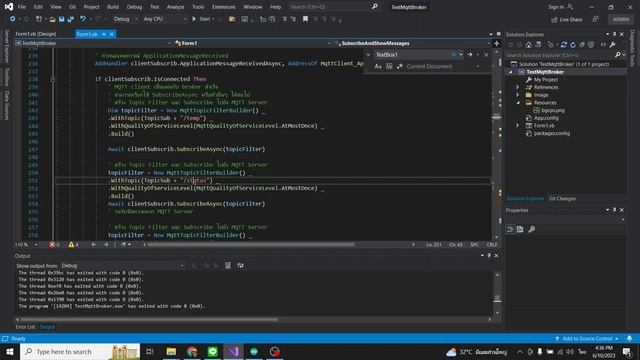Click Sign in link
The height and width of the screenshot is (360, 640).
(x=560, y=7)
